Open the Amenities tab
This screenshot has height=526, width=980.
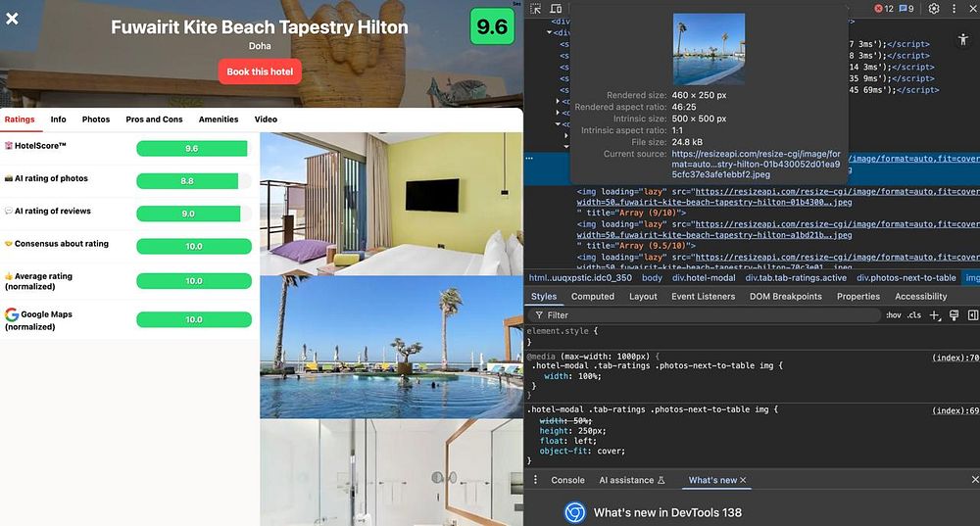pyautogui.click(x=219, y=120)
